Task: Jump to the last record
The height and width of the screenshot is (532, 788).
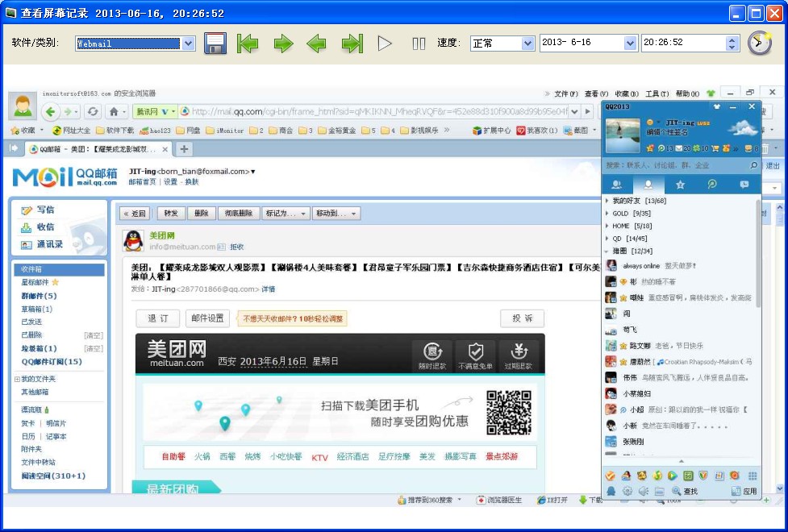Action: pyautogui.click(x=352, y=44)
